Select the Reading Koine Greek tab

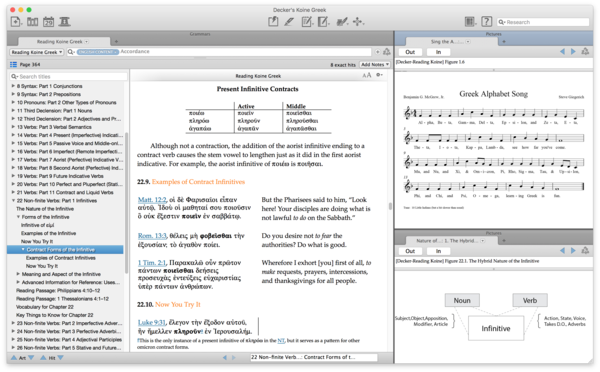click(x=63, y=41)
